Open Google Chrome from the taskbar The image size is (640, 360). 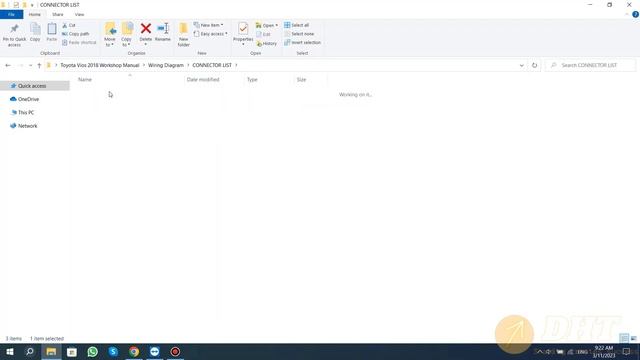pyautogui.click(x=134, y=351)
